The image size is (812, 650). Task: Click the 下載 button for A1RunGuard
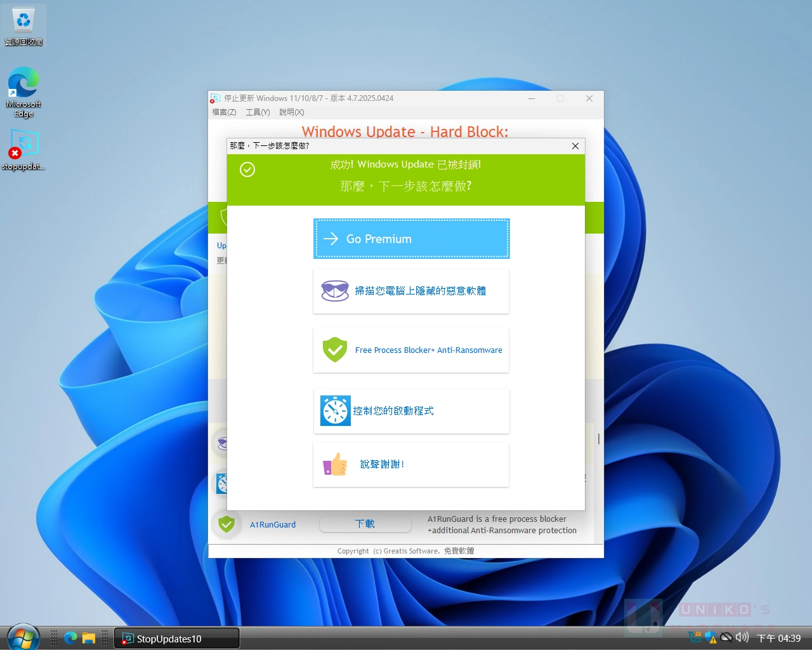point(365,524)
